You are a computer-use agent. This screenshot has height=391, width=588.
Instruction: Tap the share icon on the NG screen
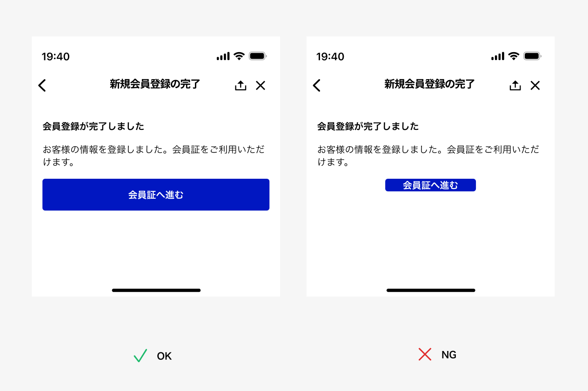tap(515, 85)
